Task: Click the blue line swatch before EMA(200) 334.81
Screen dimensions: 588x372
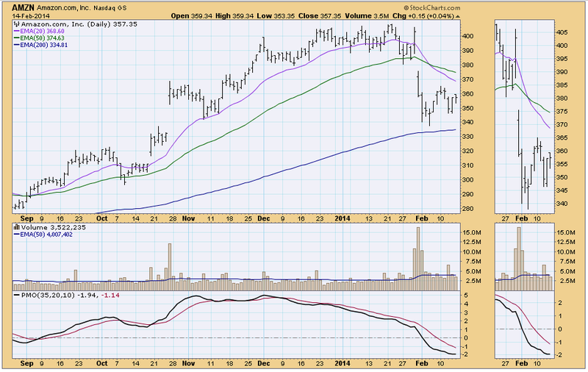Action: pos(16,45)
